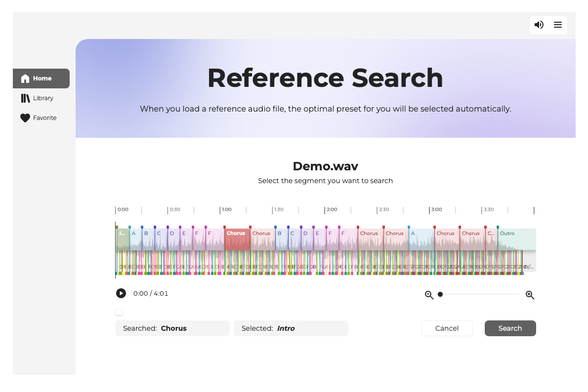
Task: Click the Searched Chorus field
Action: click(172, 328)
